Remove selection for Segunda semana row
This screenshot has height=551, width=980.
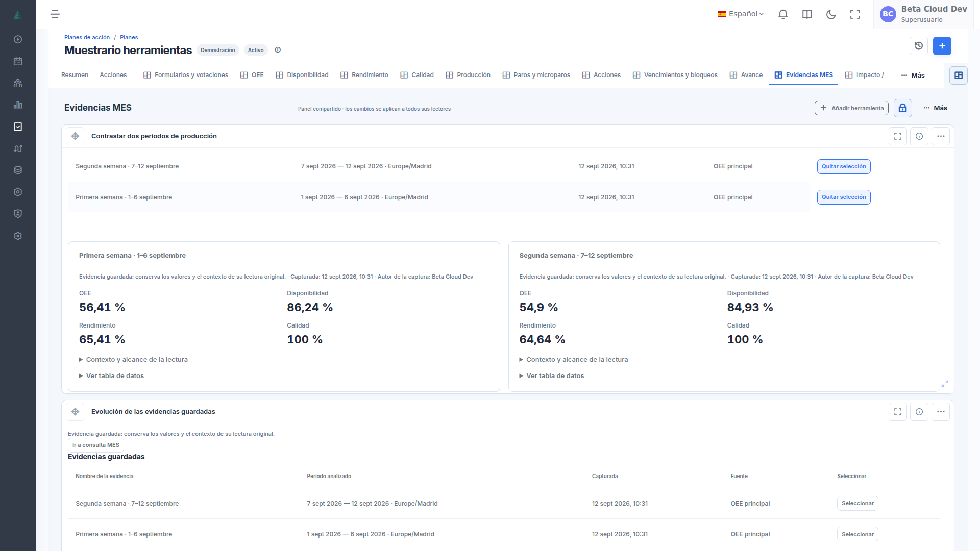(844, 167)
